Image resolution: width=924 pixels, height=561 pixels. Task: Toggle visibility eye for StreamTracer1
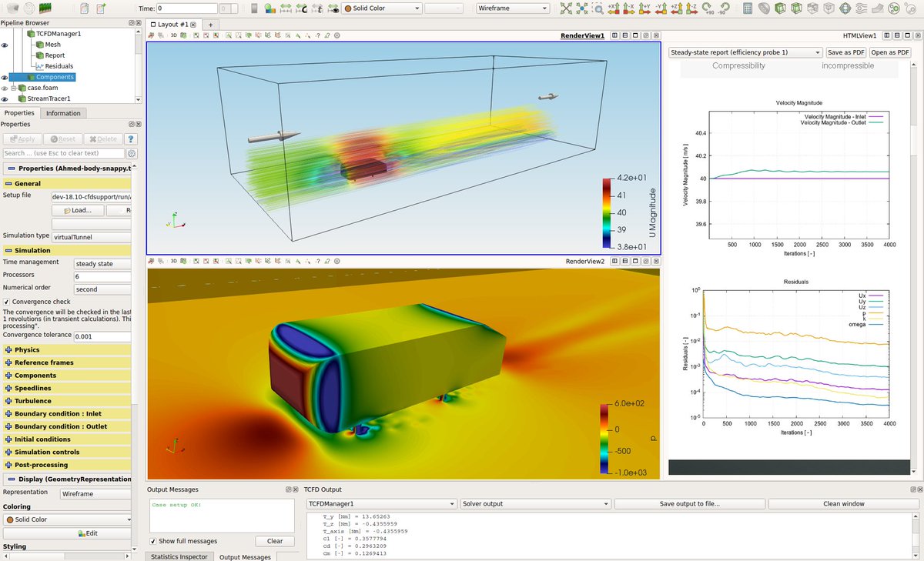5,99
